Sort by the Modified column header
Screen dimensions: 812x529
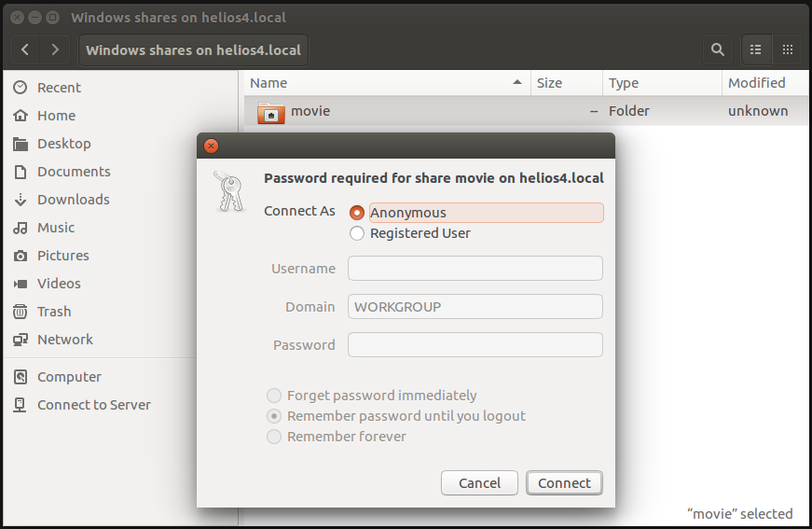coord(765,83)
